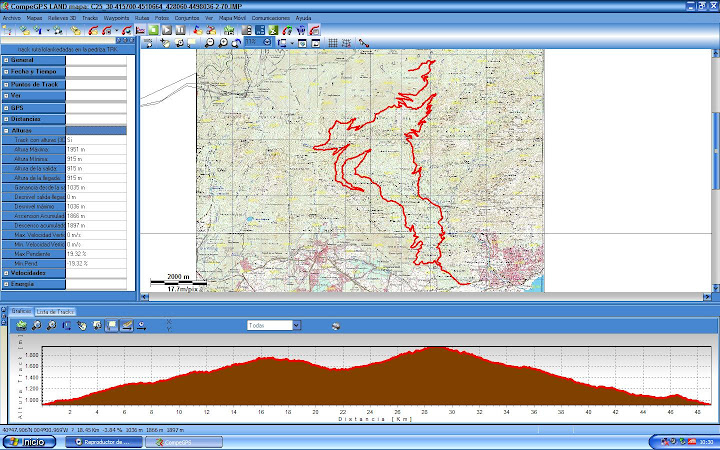This screenshot has width=720, height=450.
Task: Click the zoom out magnifier above the map
Action: 222,43
